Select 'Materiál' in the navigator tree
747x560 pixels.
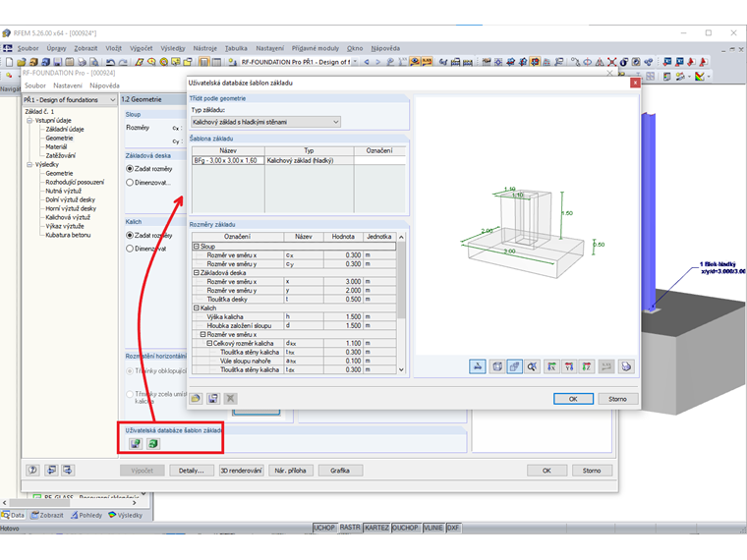(56, 146)
